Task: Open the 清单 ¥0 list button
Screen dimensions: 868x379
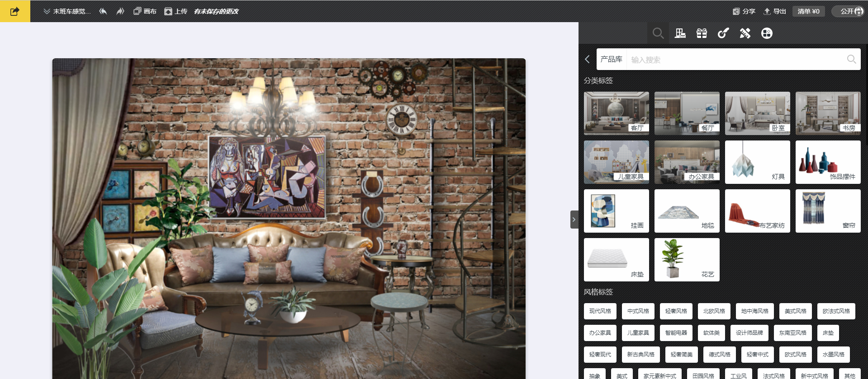Action: (x=809, y=11)
